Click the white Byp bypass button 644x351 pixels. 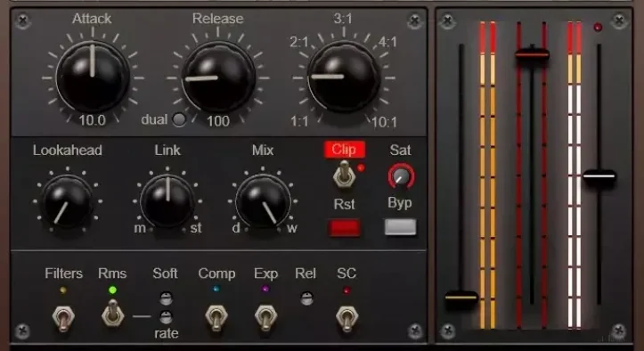point(401,227)
